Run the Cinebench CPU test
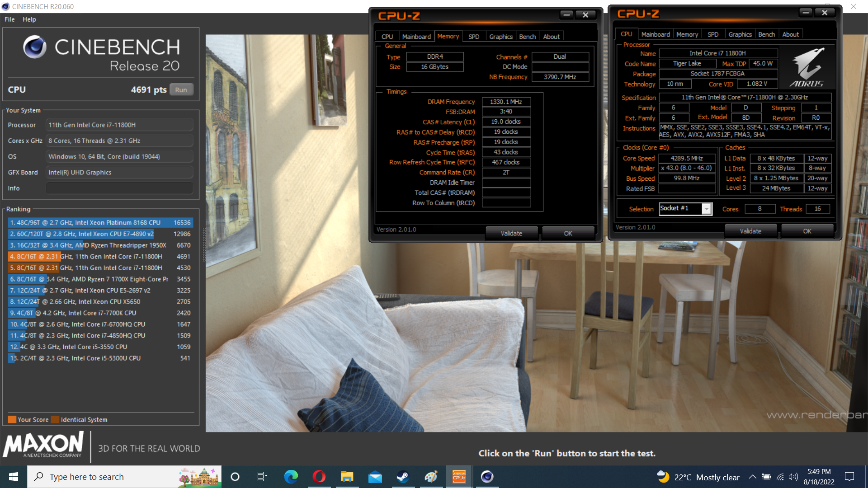Image resolution: width=868 pixels, height=488 pixels. [181, 89]
